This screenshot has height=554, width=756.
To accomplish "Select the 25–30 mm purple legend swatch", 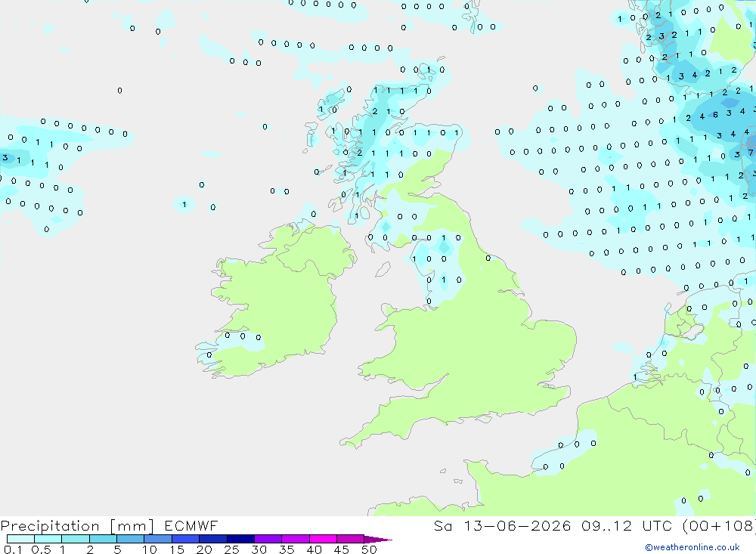I will (240, 539).
